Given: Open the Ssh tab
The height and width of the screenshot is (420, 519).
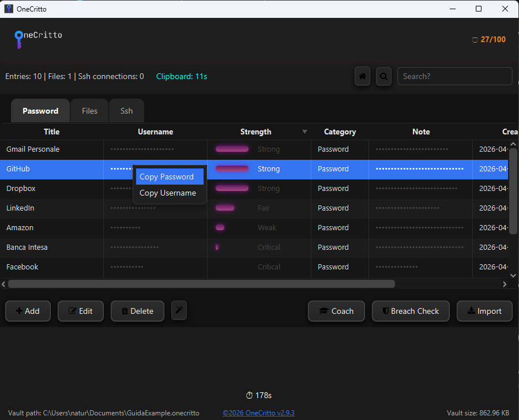Looking at the screenshot, I should tap(126, 111).
